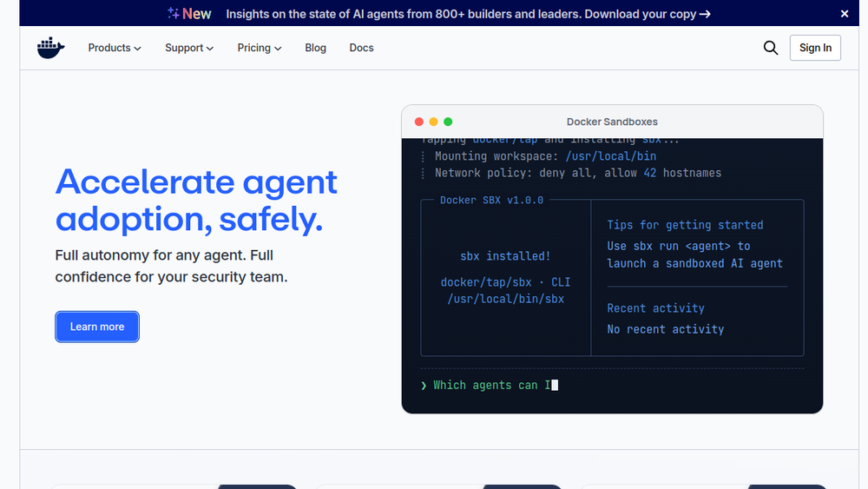Viewport: 868px width, 489px height.
Task: Click the Learn more button
Action: [97, 327]
